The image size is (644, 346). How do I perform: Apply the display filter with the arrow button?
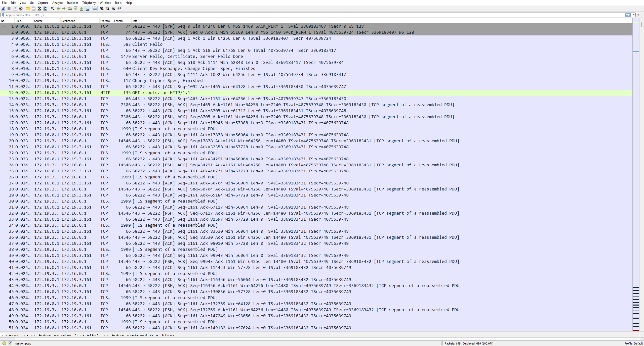(628, 15)
